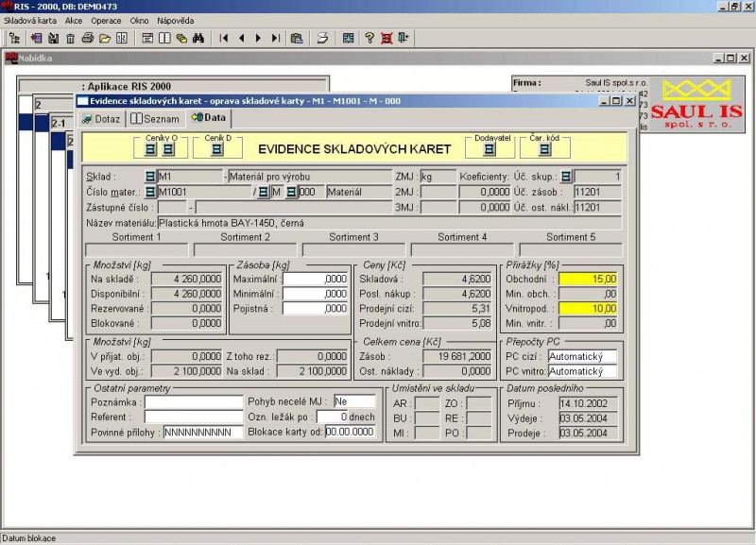Viewport: 756px width, 545px height.
Task: Click the save diskette toolbar icon
Action: (54, 39)
